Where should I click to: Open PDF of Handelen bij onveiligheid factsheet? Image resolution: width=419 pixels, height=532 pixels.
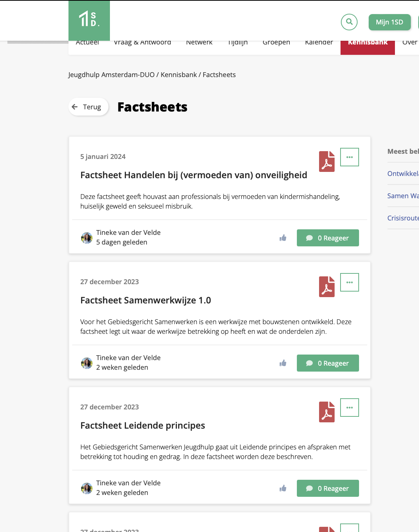coord(327,162)
